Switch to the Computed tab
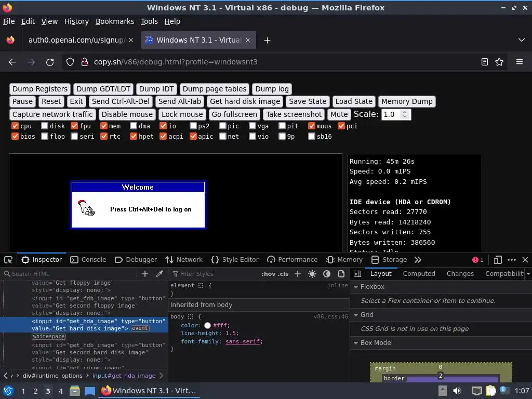 [419, 274]
